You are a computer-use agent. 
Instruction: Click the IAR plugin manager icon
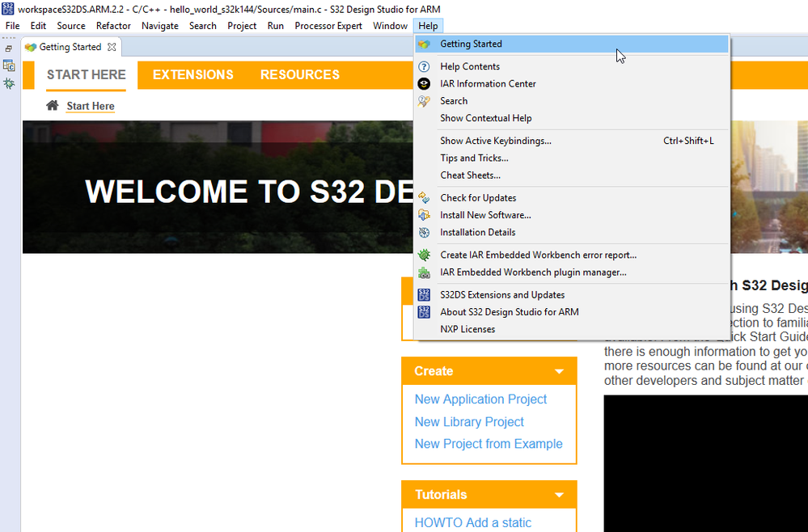424,272
